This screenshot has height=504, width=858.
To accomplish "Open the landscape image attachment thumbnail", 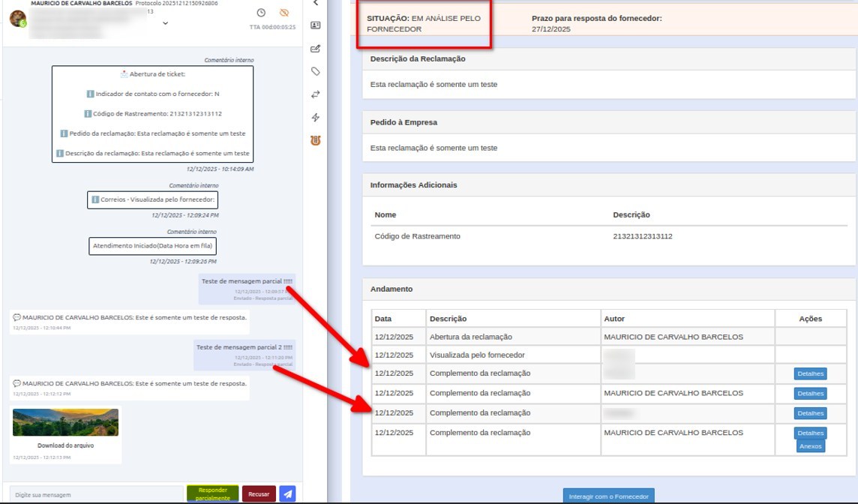I will 66,422.
